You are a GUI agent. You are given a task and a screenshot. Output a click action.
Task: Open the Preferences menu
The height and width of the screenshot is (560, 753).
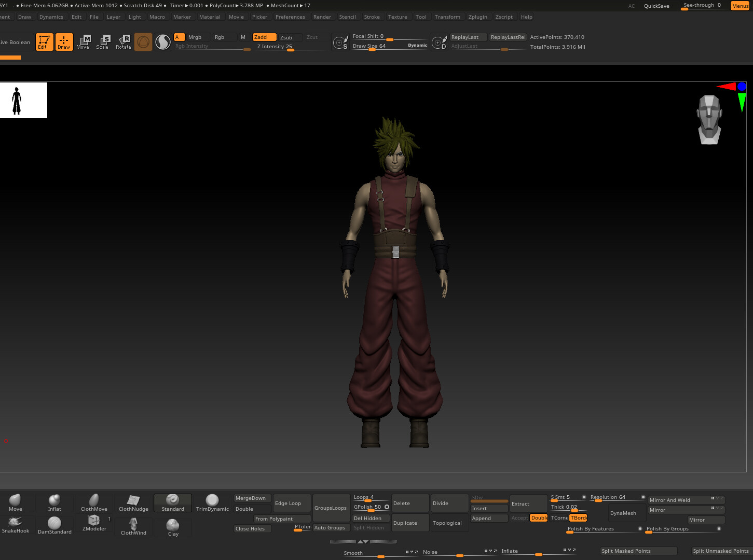click(x=290, y=17)
